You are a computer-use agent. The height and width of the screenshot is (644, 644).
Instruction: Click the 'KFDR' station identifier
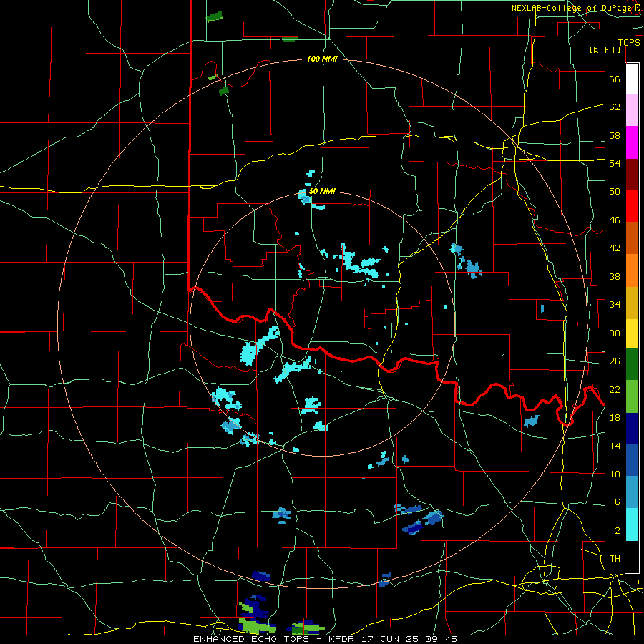341,639
